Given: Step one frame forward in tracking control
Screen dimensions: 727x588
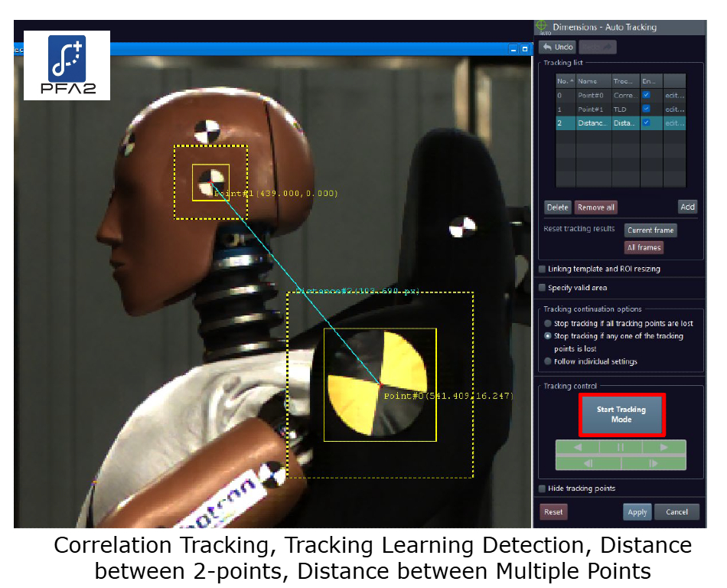Looking at the screenshot, I should click(x=654, y=463).
